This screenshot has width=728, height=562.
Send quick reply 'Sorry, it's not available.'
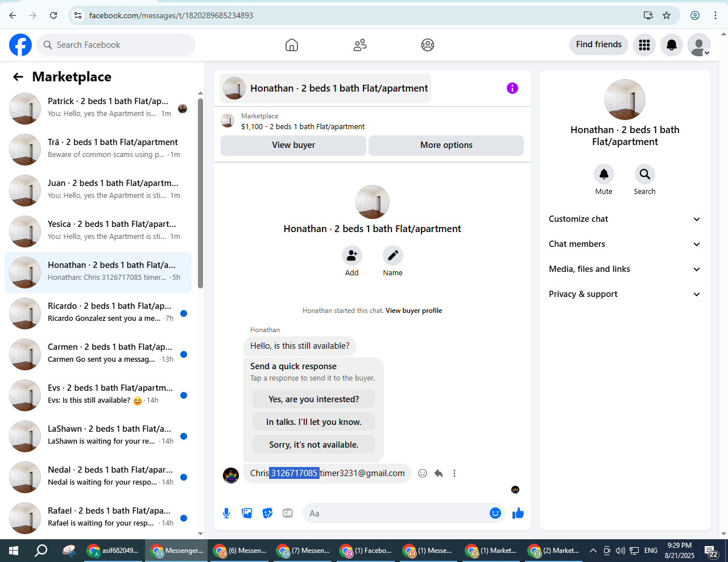[314, 445]
